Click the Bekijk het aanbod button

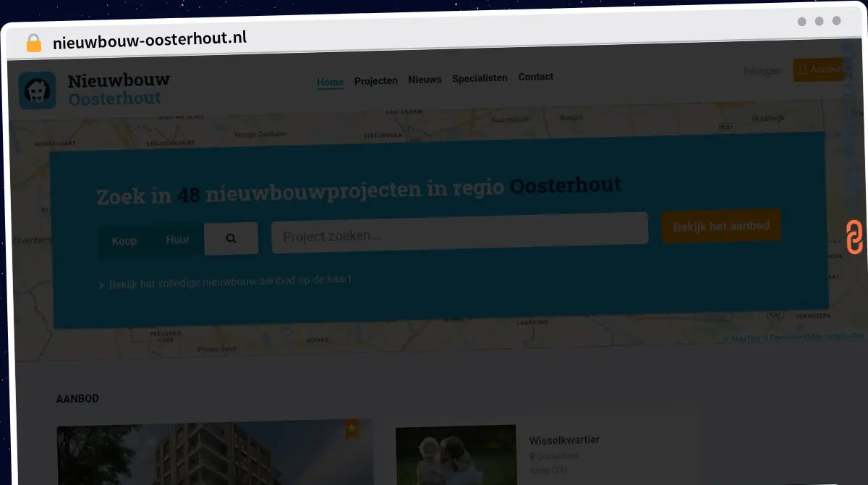point(721,227)
